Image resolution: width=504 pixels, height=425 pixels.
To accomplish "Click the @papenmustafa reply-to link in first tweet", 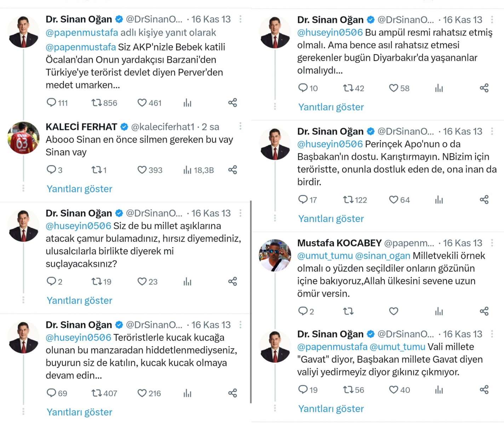I will click(x=82, y=33).
